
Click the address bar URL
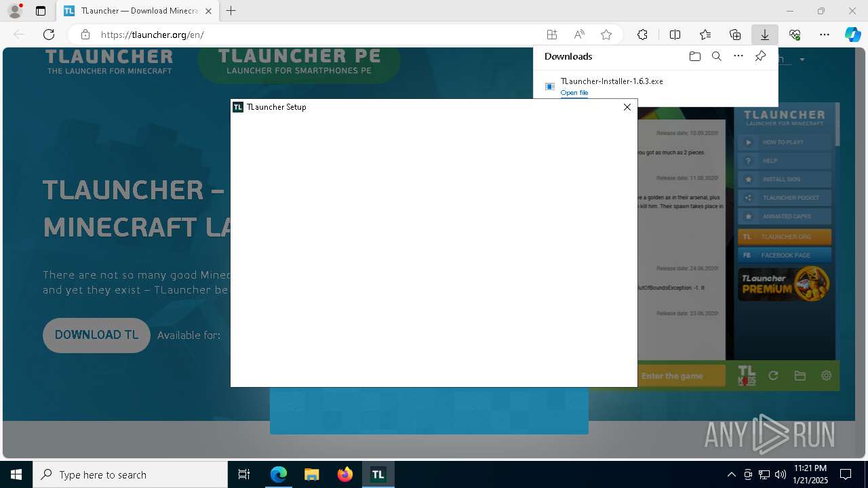coord(152,35)
